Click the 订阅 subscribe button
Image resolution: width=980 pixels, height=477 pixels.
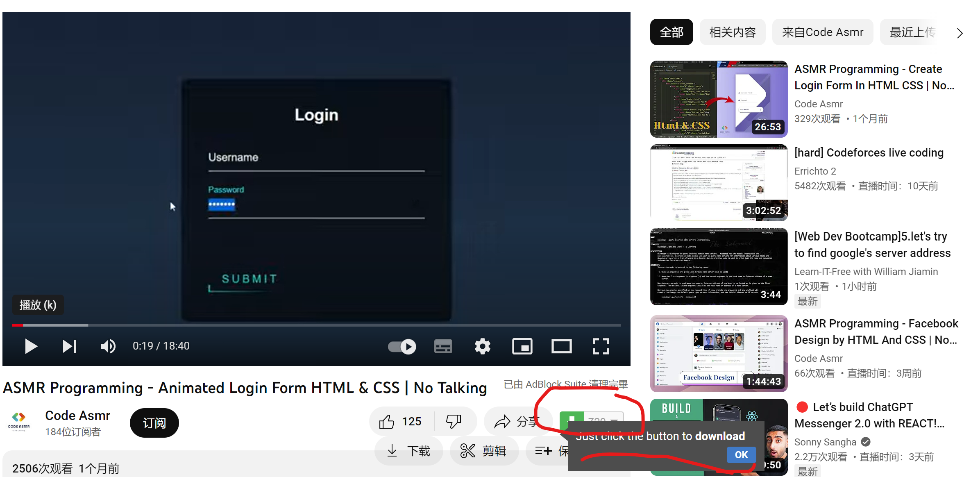pos(154,423)
